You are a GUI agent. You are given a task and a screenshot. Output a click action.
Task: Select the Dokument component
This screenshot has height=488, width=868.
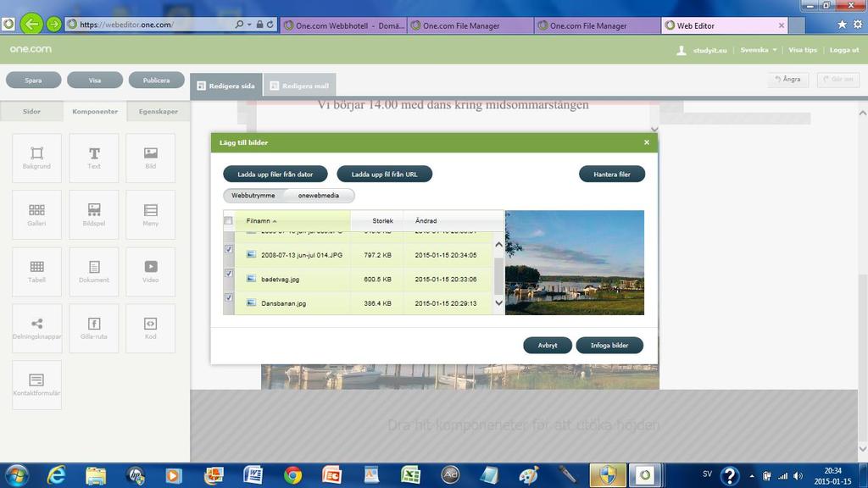tap(94, 272)
